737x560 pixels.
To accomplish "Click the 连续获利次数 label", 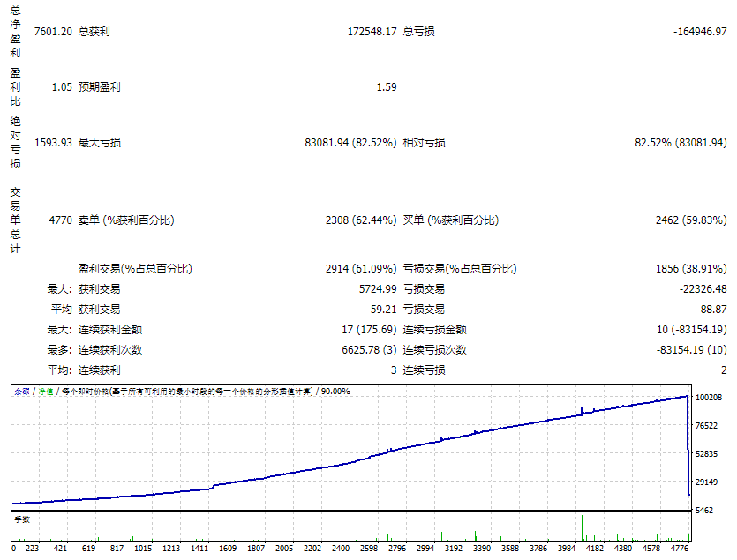I will coord(110,350).
